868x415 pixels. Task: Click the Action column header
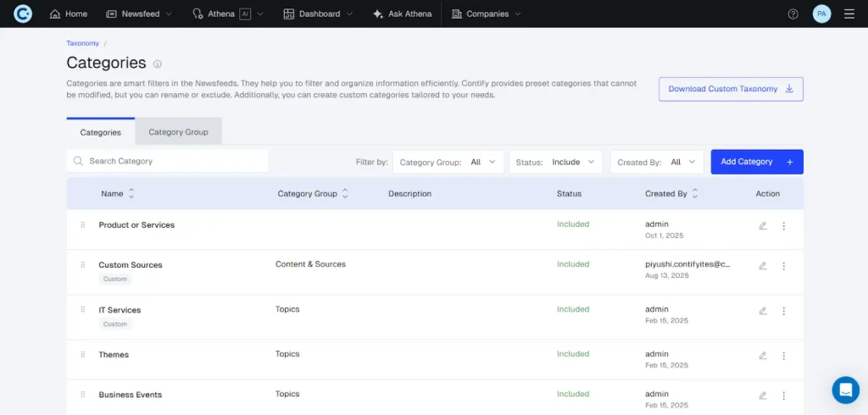click(x=767, y=194)
